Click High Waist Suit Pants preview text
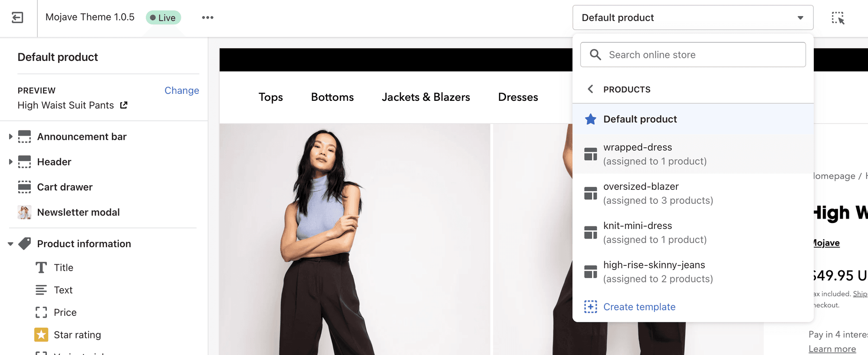The width and height of the screenshot is (868, 355). (x=66, y=105)
